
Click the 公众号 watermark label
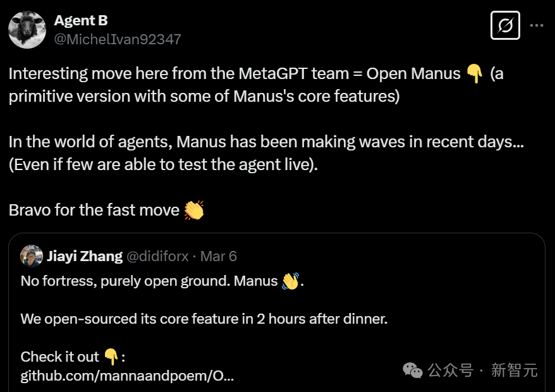(x=451, y=371)
